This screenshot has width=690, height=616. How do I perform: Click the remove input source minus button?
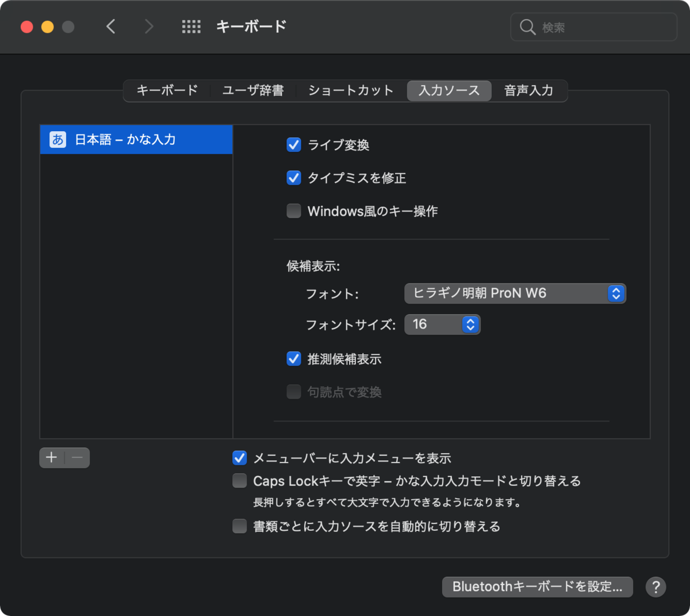(78, 458)
